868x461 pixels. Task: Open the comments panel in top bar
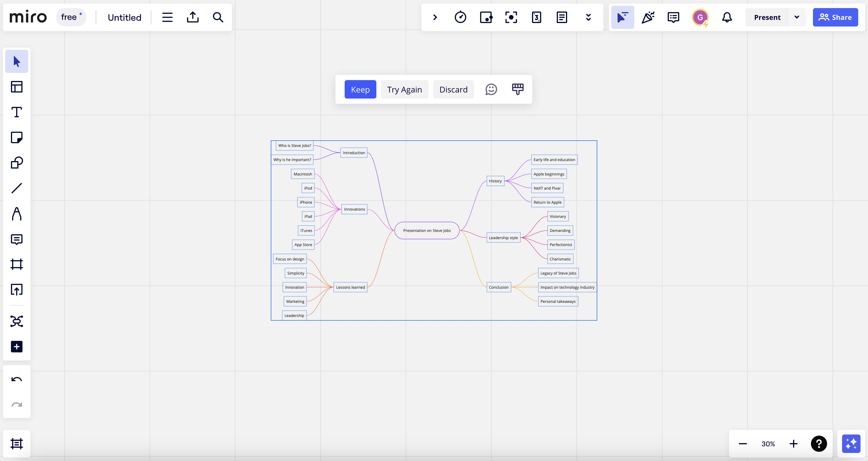pyautogui.click(x=673, y=17)
